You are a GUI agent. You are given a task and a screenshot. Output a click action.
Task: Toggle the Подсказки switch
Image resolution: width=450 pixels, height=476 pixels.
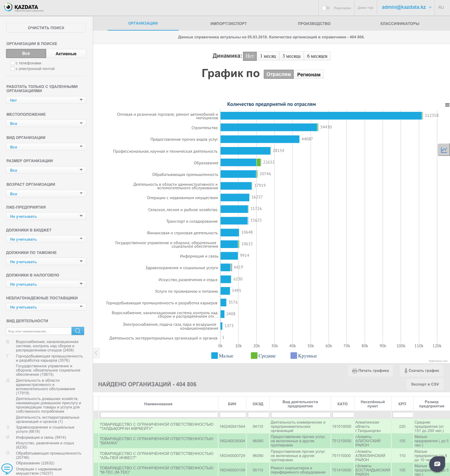[x=326, y=8]
